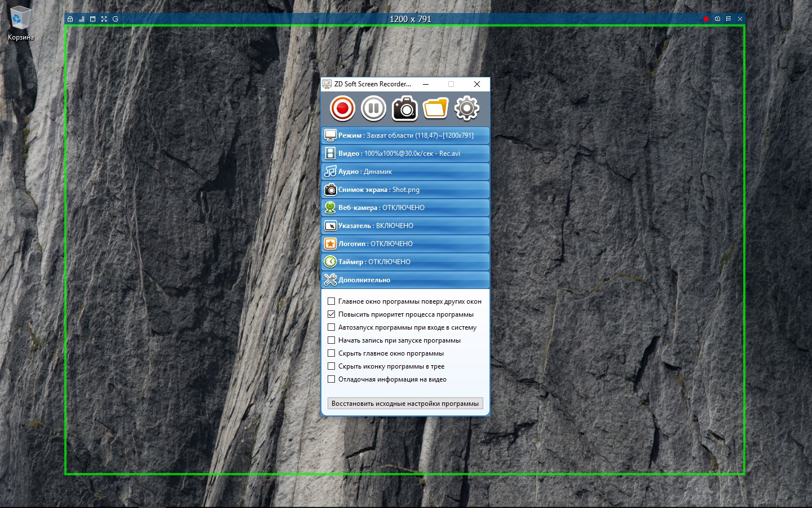
Task: Click the lock icon on capture frame bar
Action: pos(70,19)
